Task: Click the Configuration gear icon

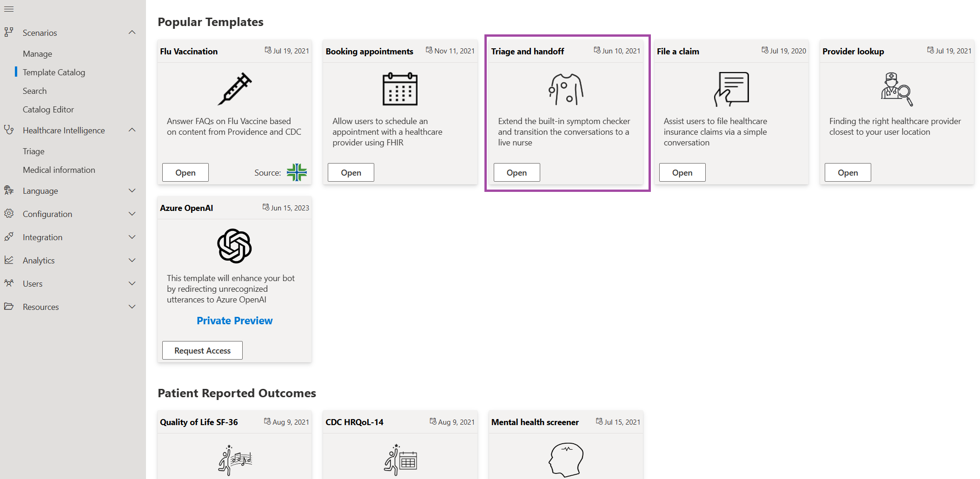Action: pos(8,214)
